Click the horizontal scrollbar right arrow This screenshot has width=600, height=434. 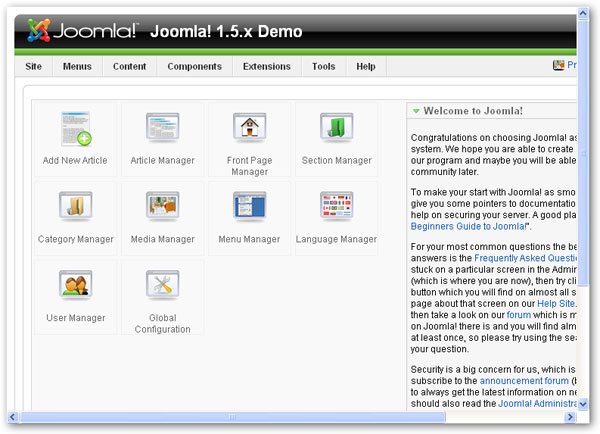point(570,417)
